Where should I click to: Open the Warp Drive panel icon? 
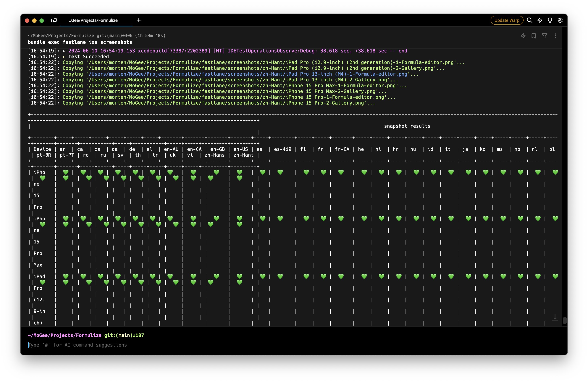54,20
